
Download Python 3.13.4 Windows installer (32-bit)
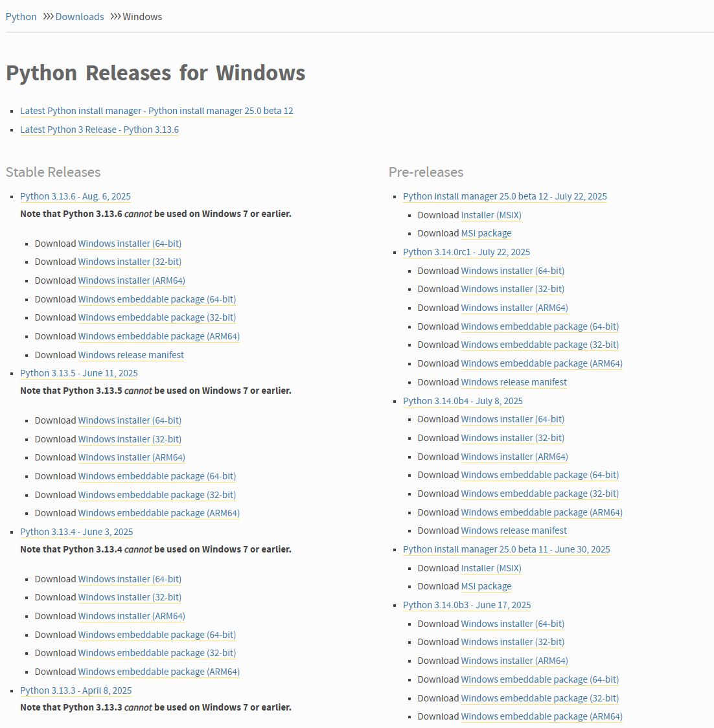[x=130, y=598]
